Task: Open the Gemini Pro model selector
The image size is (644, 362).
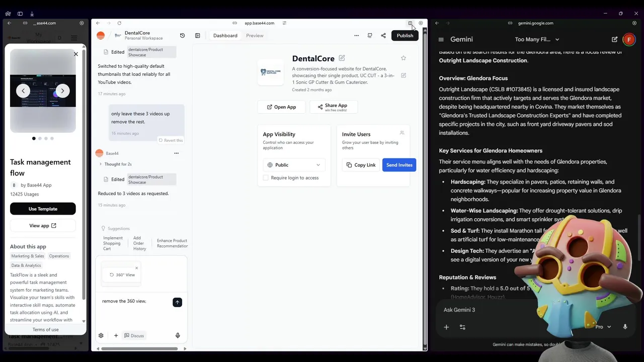Action: coord(603,327)
